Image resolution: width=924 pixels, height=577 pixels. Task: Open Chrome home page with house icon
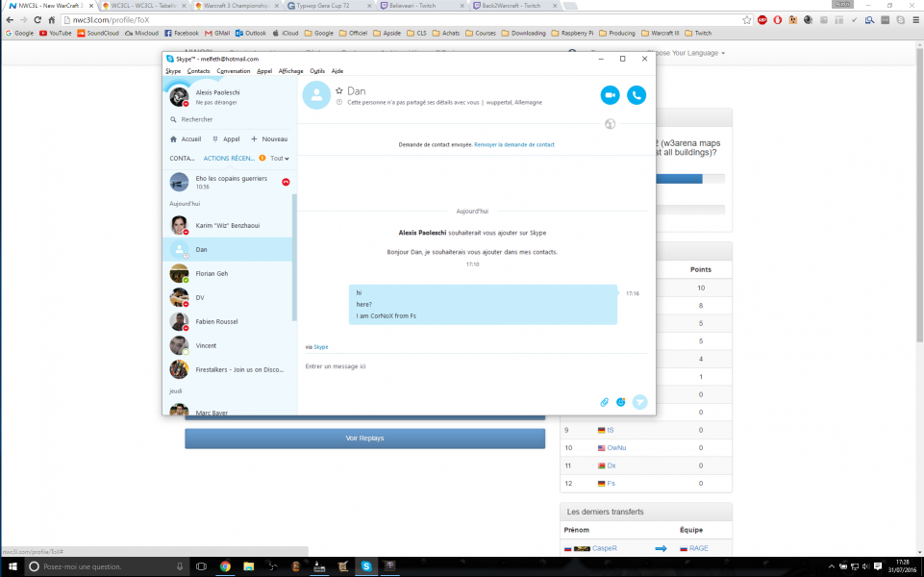point(51,20)
